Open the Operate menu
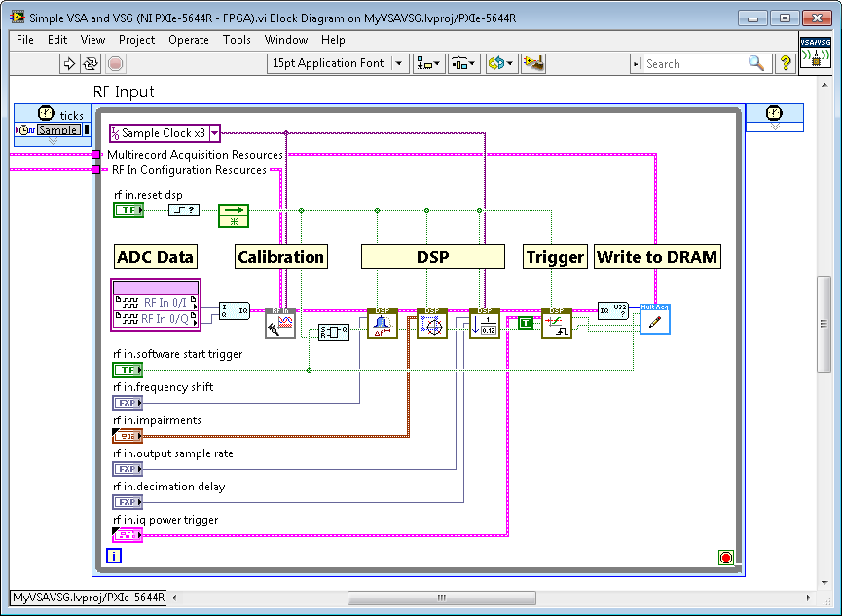842x616 pixels. [x=189, y=40]
